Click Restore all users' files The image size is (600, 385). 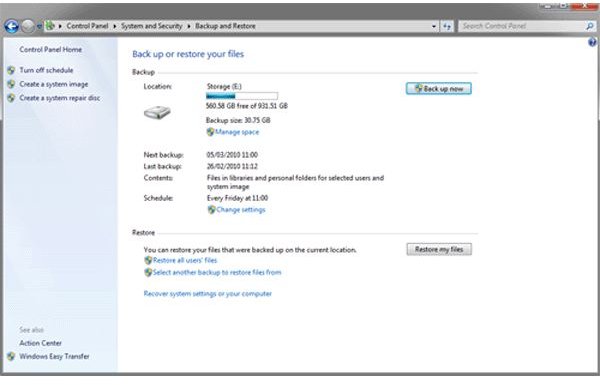pyautogui.click(x=185, y=260)
